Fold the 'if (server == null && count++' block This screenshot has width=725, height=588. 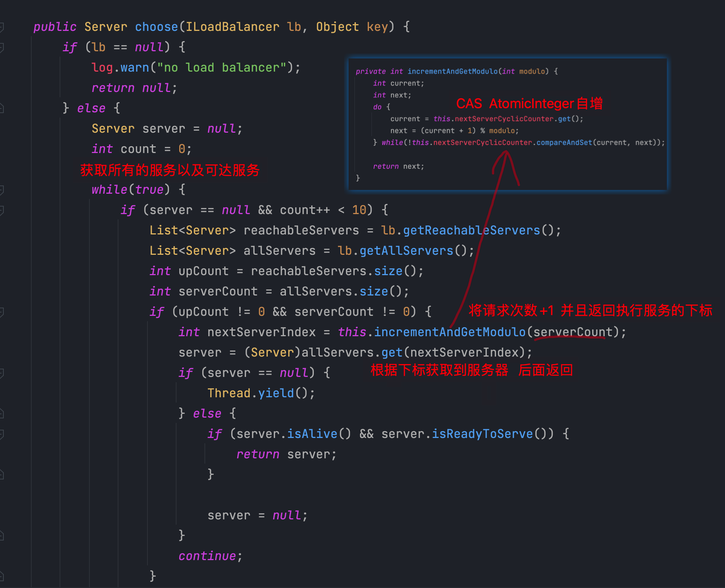[x=2, y=210]
